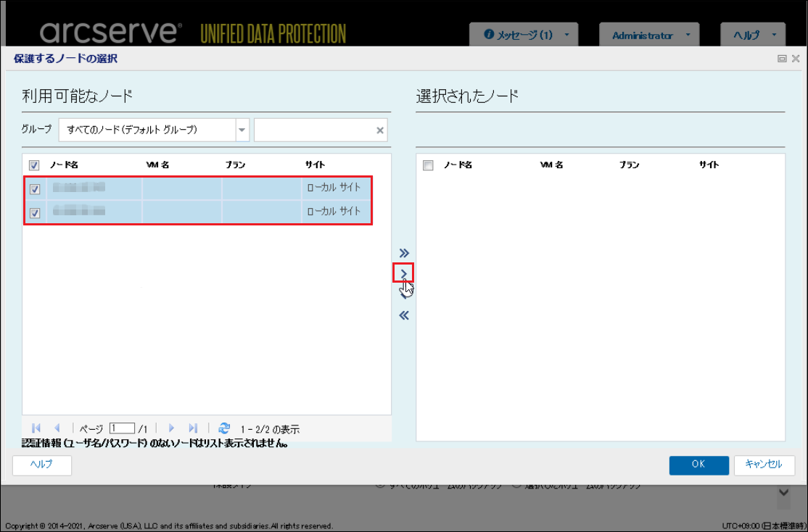Go to first page of node list
Viewport: 808px width, 532px height.
[x=36, y=428]
